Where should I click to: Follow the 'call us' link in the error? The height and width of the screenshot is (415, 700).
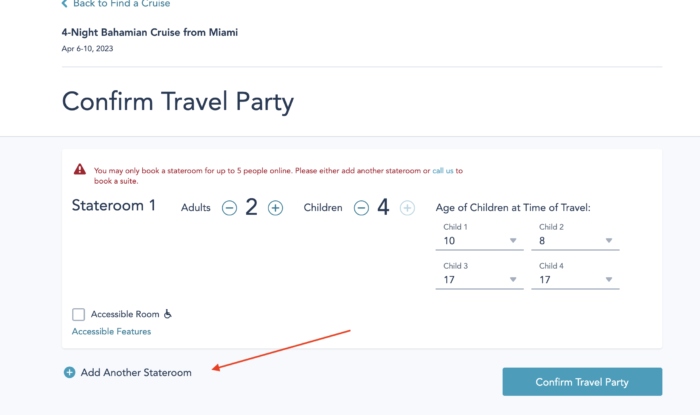[442, 170]
